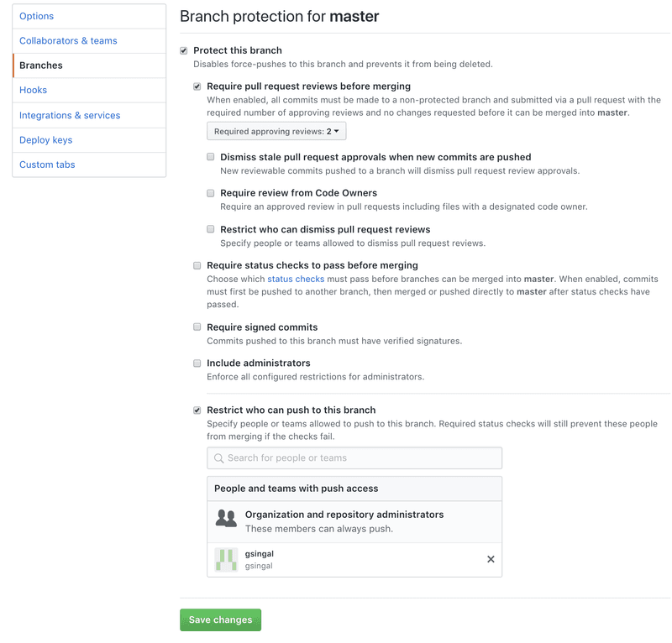Turn on Require signed commits
The image size is (672, 643).
(x=197, y=327)
